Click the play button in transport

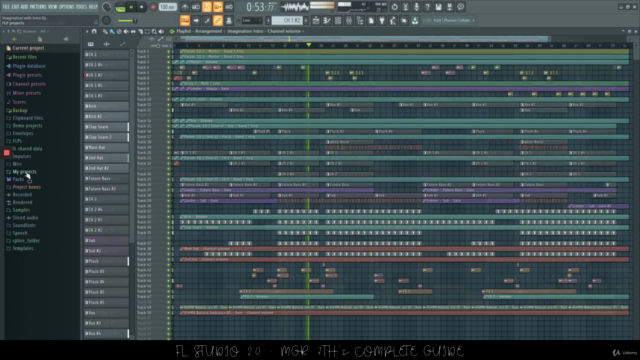[131, 7]
